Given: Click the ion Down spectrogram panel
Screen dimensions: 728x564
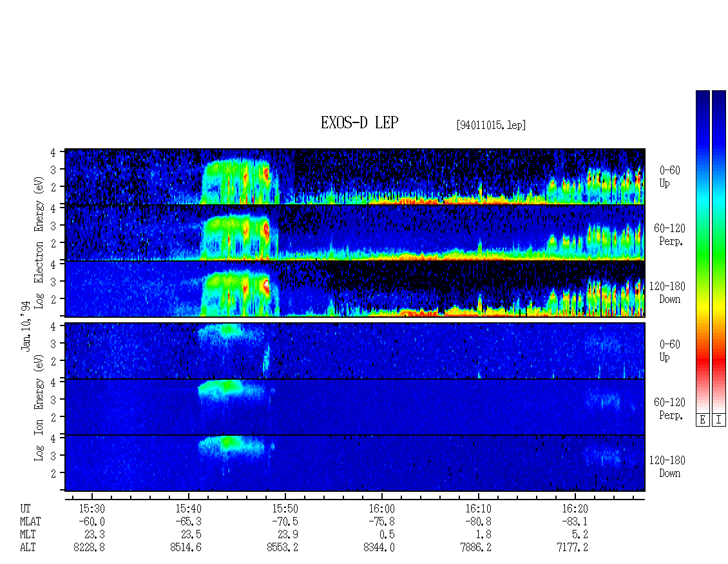Looking at the screenshot, I should coord(355,463).
